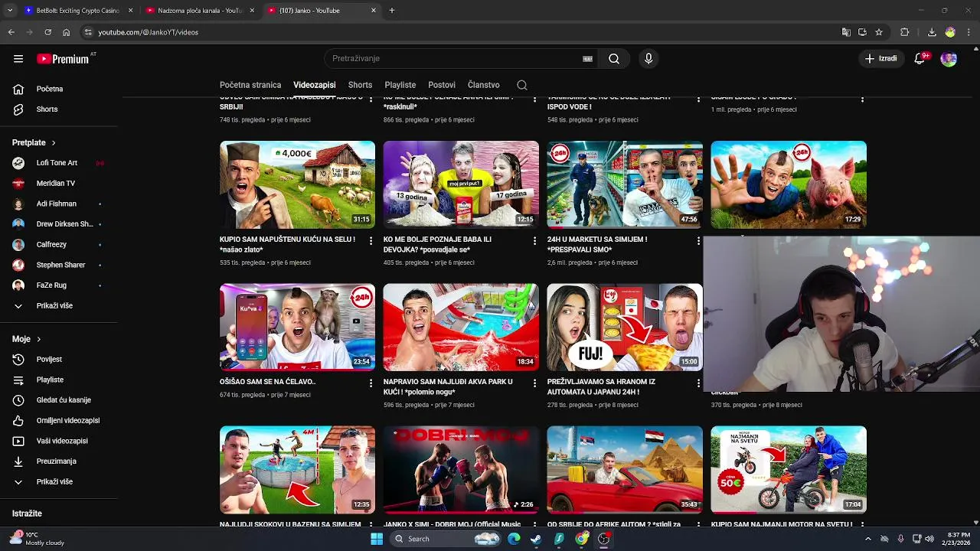The width and height of the screenshot is (980, 551).
Task: Expand Moje section chevron
Action: (38, 339)
